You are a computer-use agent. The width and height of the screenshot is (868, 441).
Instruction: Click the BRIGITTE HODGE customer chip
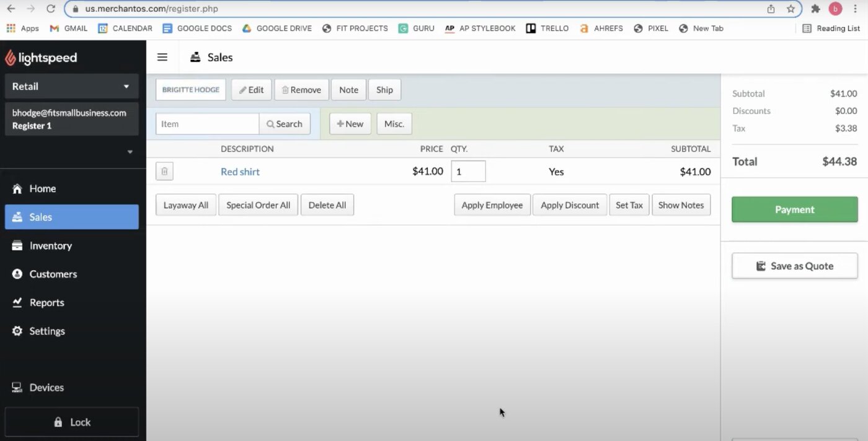click(x=190, y=89)
